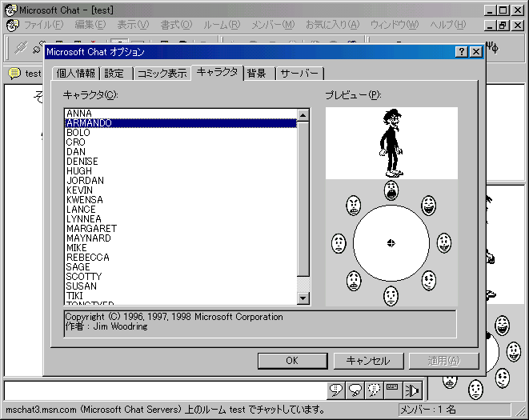The height and width of the screenshot is (420, 529).
Task: Pick the happy face on the dialog emotion wheel
Action: point(444,243)
